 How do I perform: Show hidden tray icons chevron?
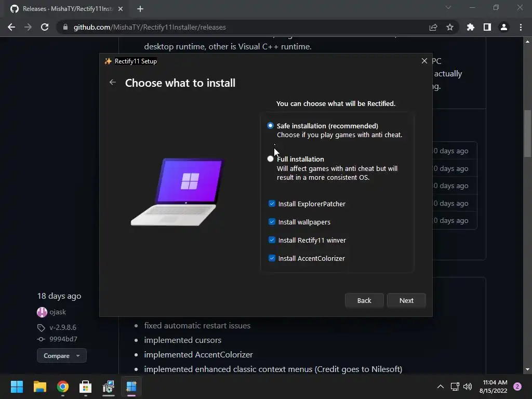(440, 387)
